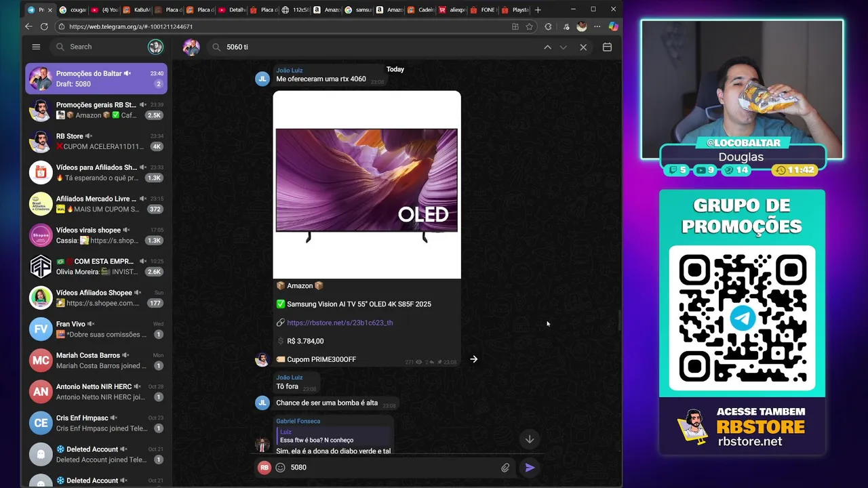
Task: Switch to the aliexpress browser tab
Action: click(453, 9)
